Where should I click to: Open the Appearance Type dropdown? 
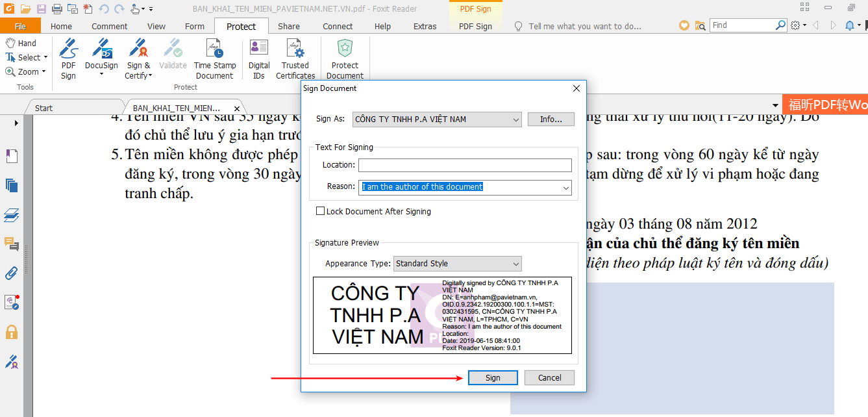click(x=458, y=264)
